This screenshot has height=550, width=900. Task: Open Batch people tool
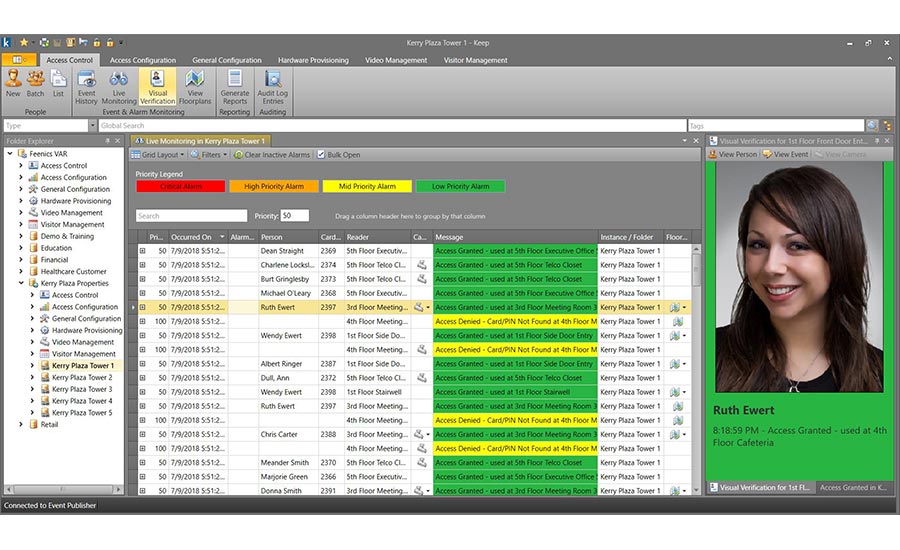click(36, 82)
